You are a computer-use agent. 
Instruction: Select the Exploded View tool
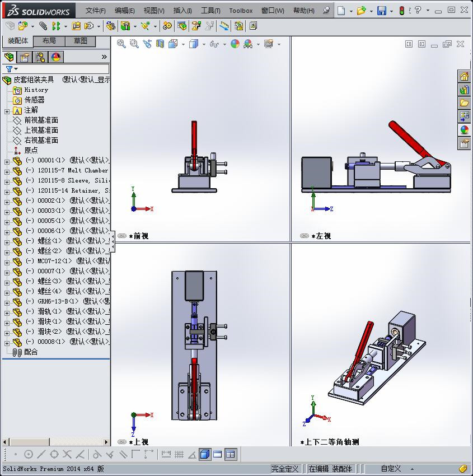(196, 26)
